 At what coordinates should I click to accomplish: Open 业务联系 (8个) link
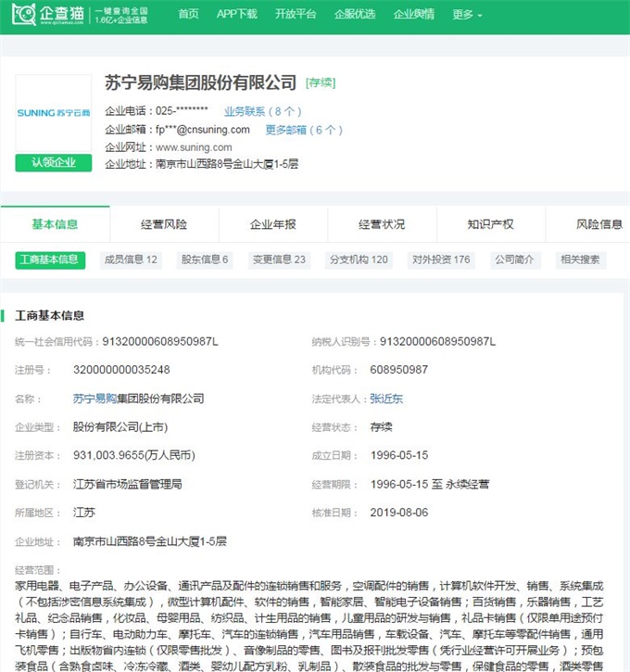(x=263, y=111)
